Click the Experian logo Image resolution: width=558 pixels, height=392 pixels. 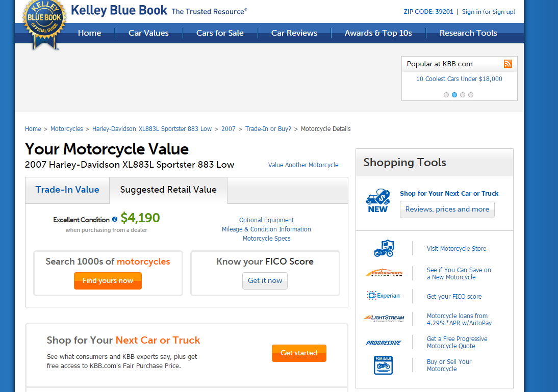tap(384, 296)
